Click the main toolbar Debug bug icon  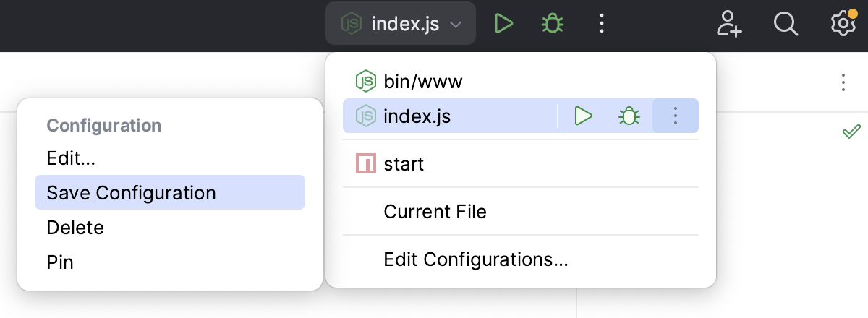coord(553,24)
